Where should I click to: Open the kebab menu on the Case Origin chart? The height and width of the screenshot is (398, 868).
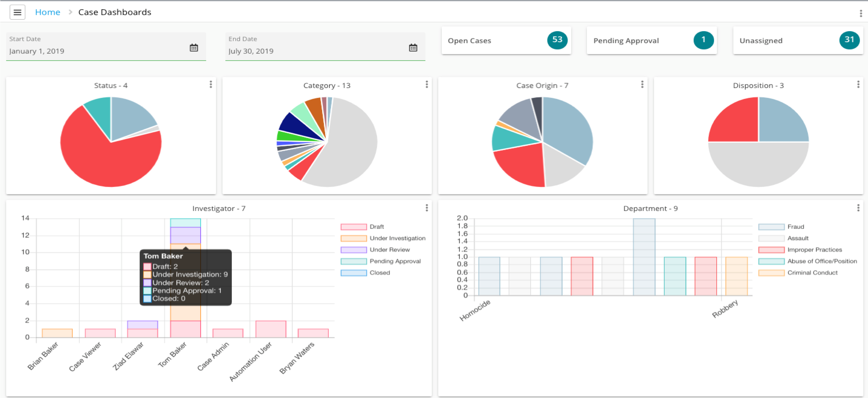tap(642, 85)
